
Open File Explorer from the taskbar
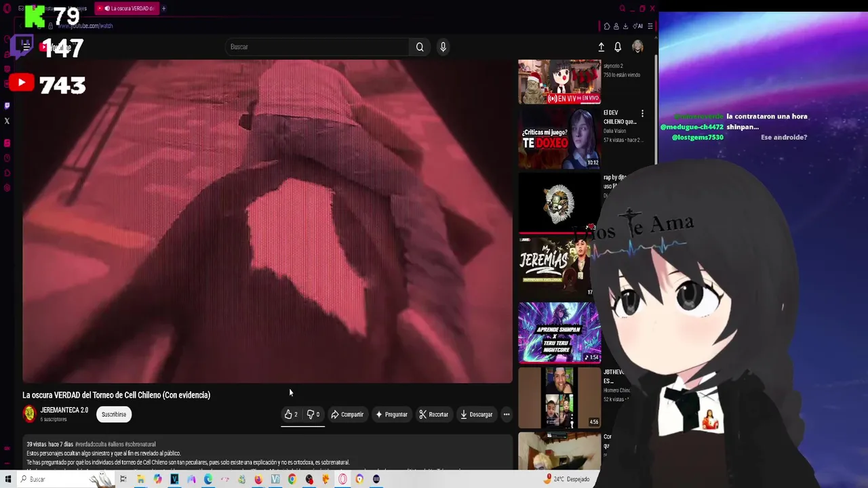tap(140, 479)
